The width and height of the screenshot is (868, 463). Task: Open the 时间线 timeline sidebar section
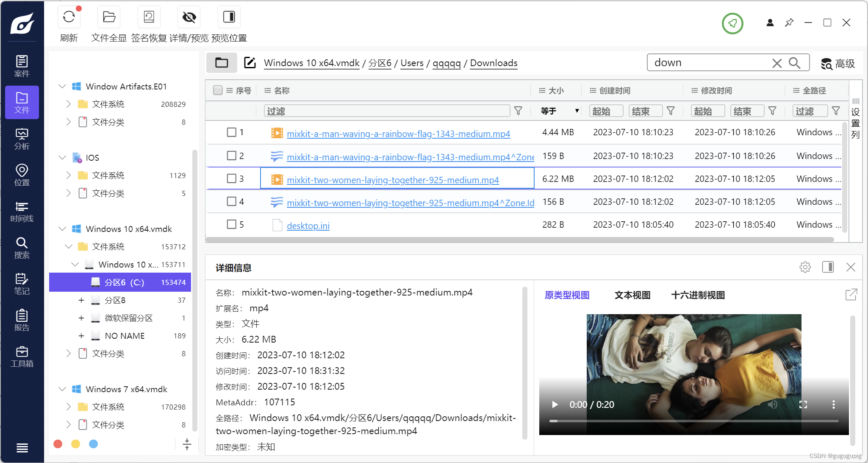pos(22,212)
